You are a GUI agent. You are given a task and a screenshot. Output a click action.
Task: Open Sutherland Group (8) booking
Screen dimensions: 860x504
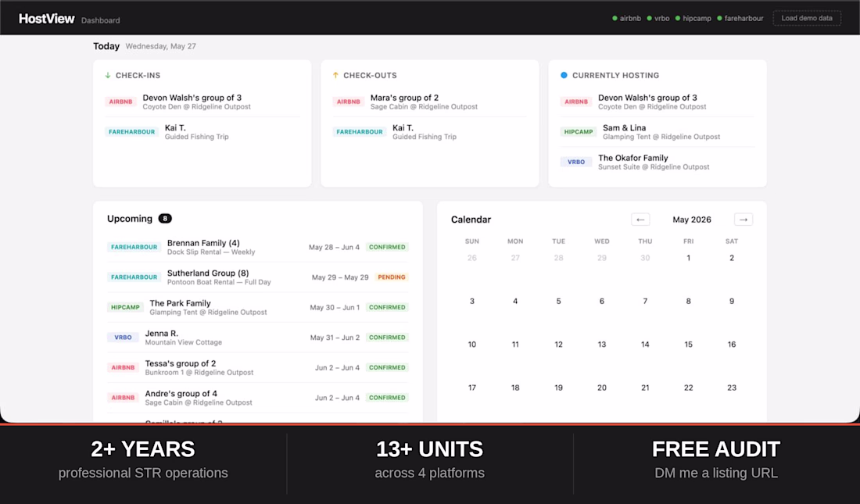pyautogui.click(x=258, y=277)
